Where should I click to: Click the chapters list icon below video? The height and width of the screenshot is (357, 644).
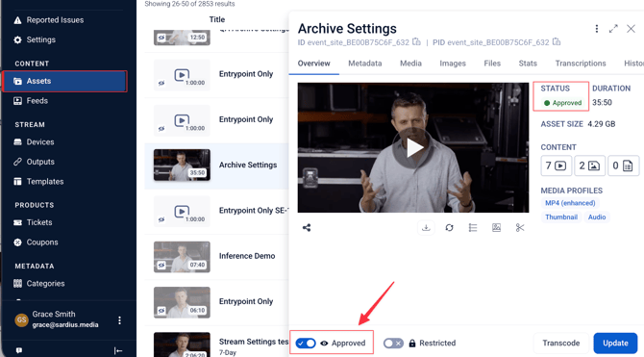(x=473, y=227)
